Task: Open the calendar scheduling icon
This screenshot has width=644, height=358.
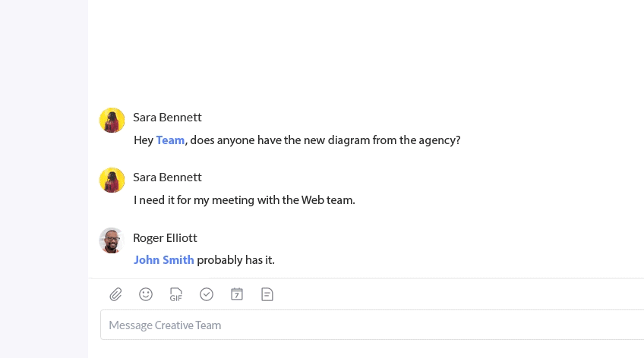Action: [237, 294]
